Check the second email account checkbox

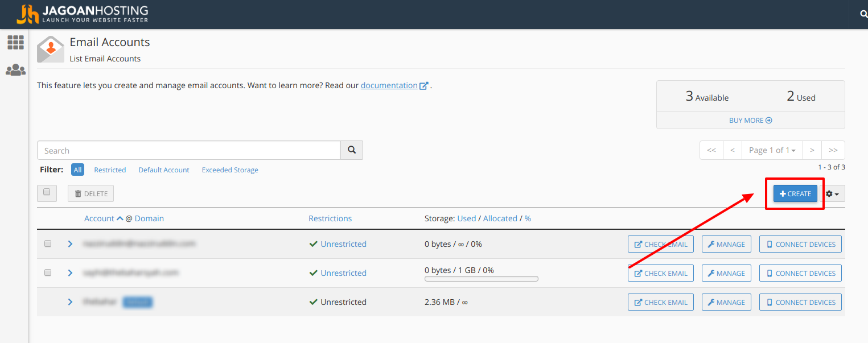click(48, 272)
